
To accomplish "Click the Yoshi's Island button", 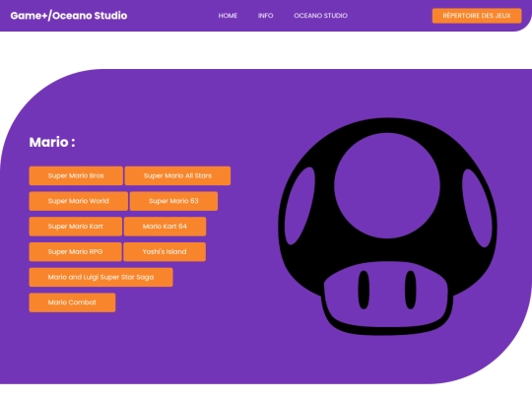I will pos(165,252).
